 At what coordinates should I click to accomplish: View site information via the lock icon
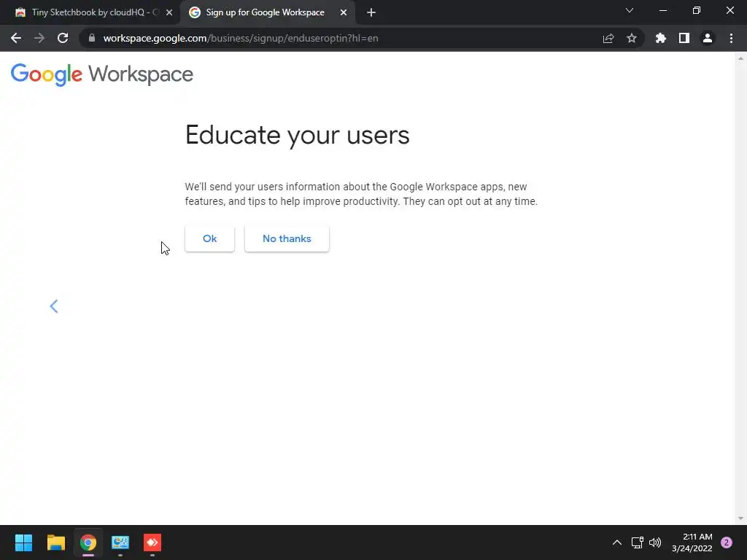92,38
